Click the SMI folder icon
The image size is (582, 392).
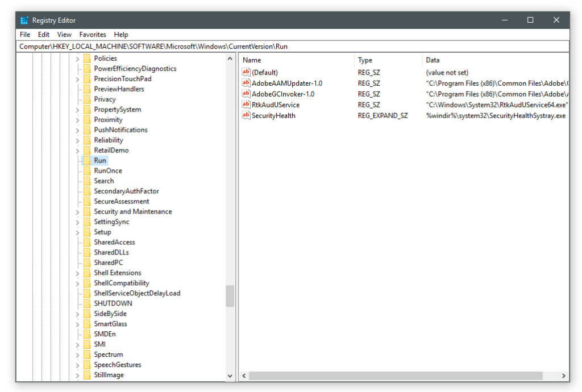pyautogui.click(x=87, y=344)
